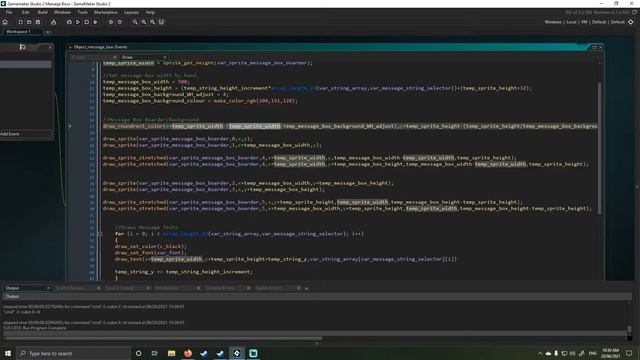The width and height of the screenshot is (640, 360).
Task: Open the Help toolbar icon
Action: point(120,22)
